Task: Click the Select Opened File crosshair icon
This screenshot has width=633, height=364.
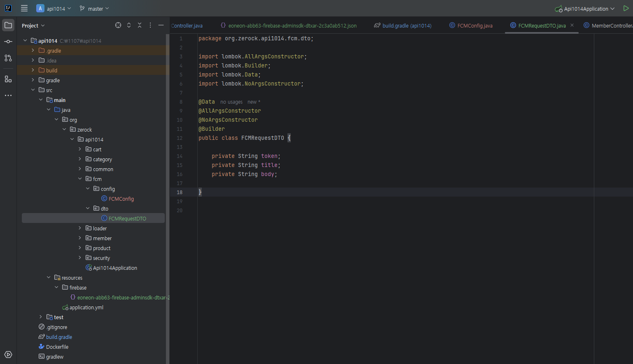Action: click(118, 25)
